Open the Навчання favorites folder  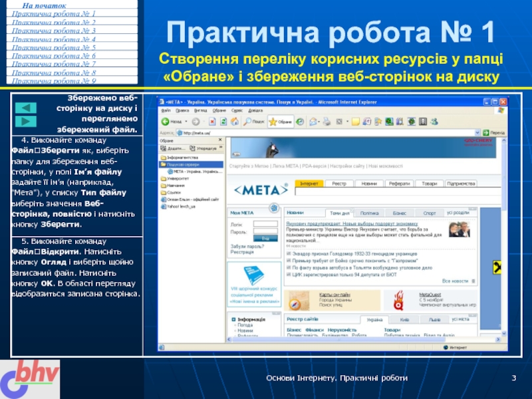[173, 186]
